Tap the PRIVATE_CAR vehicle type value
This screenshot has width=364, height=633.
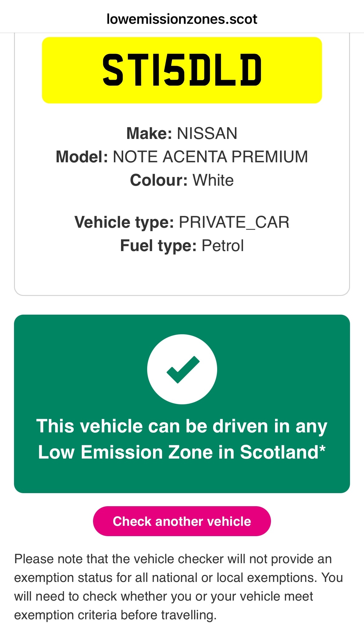(234, 222)
